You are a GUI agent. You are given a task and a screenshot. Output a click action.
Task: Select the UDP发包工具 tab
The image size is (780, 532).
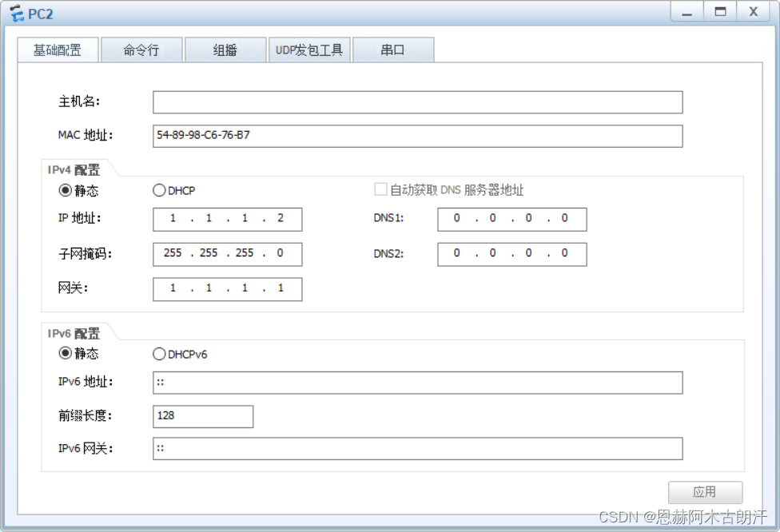309,50
